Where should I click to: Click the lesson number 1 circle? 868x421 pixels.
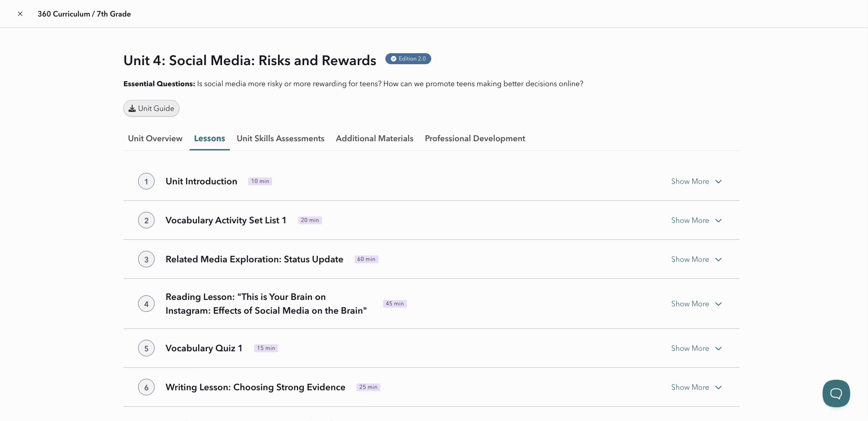[x=146, y=182]
